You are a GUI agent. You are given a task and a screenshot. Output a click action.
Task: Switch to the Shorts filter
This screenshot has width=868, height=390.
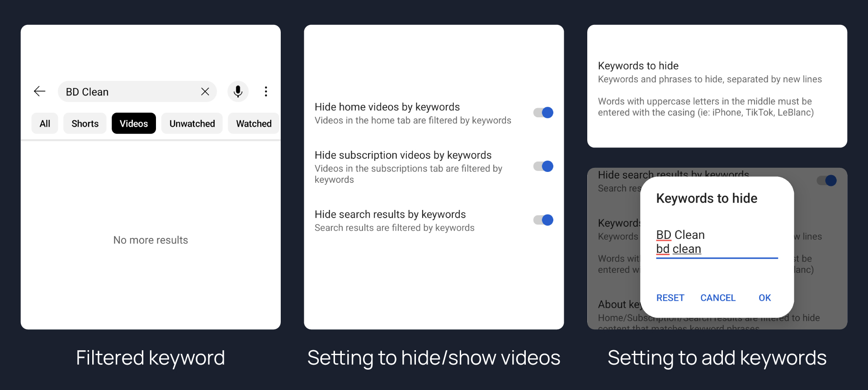tap(85, 124)
